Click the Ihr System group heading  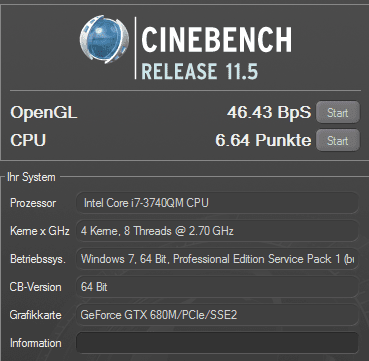pos(31,177)
